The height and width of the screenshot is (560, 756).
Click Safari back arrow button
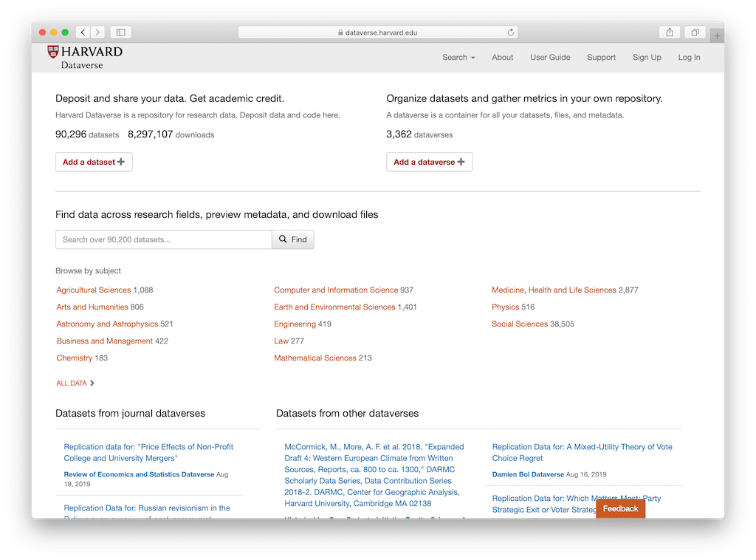tap(83, 33)
